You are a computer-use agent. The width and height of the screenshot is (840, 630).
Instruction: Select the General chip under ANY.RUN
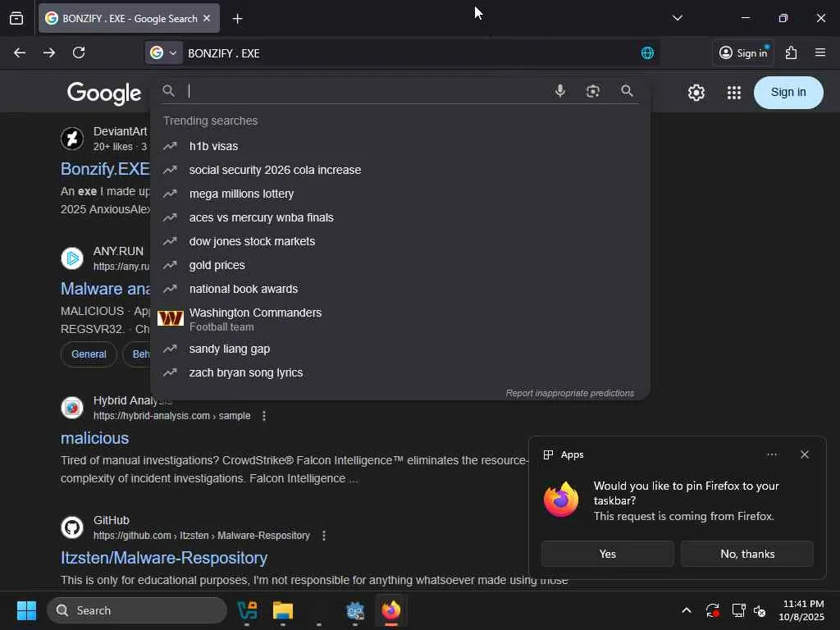89,354
